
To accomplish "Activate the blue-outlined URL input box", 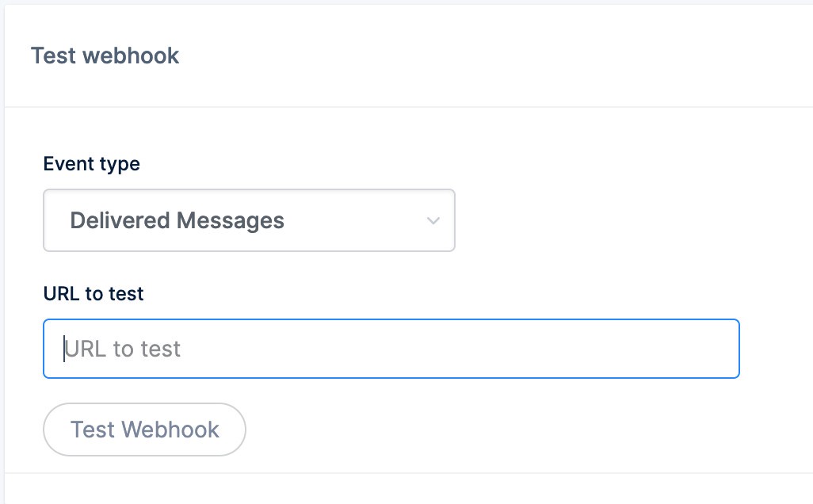I will pos(391,349).
